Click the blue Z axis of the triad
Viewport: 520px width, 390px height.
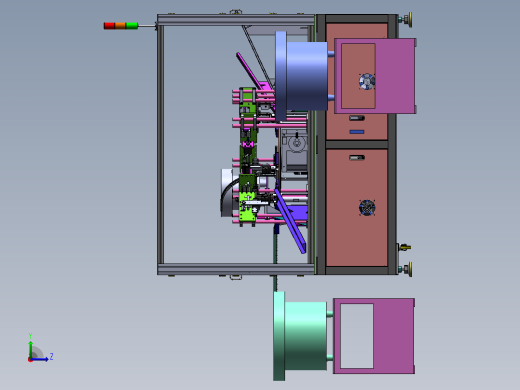click(40, 359)
